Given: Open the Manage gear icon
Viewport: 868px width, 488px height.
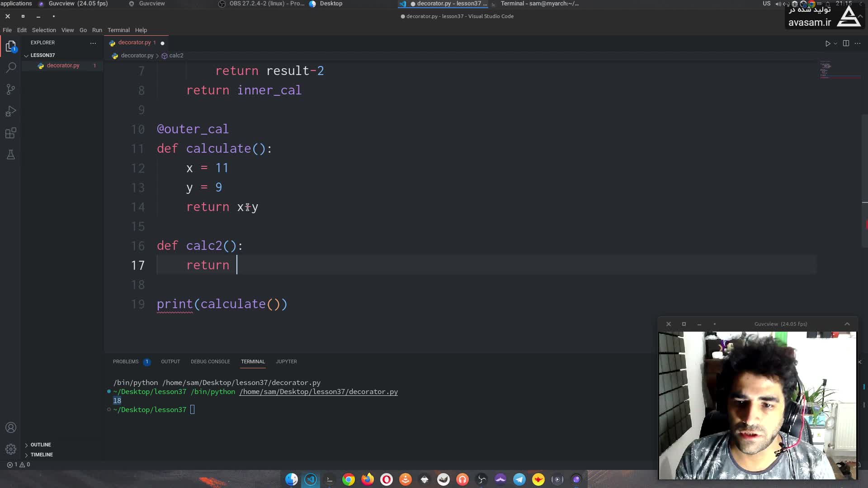Looking at the screenshot, I should (x=11, y=449).
